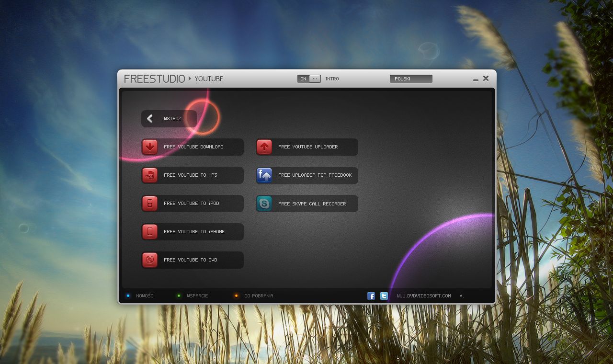Launch Free YouTube Download label
The width and height of the screenshot is (613, 364).
click(x=193, y=147)
